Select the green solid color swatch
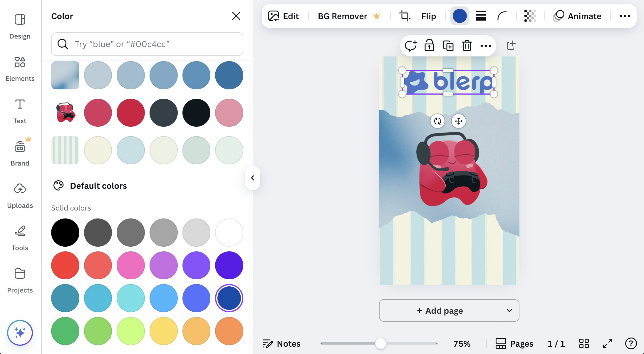The image size is (644, 354). coord(65,331)
